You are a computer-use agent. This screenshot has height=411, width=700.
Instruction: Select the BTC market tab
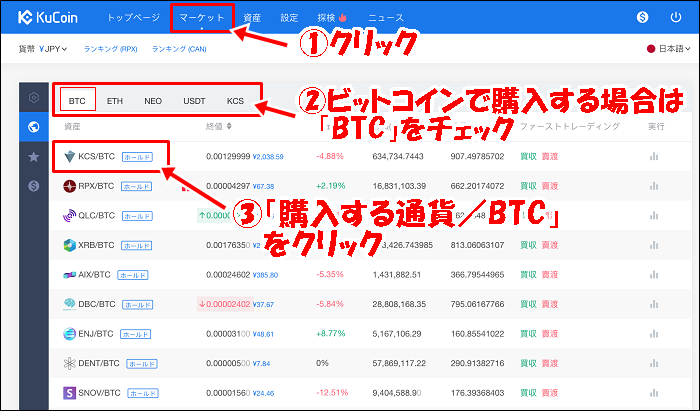[x=77, y=101]
